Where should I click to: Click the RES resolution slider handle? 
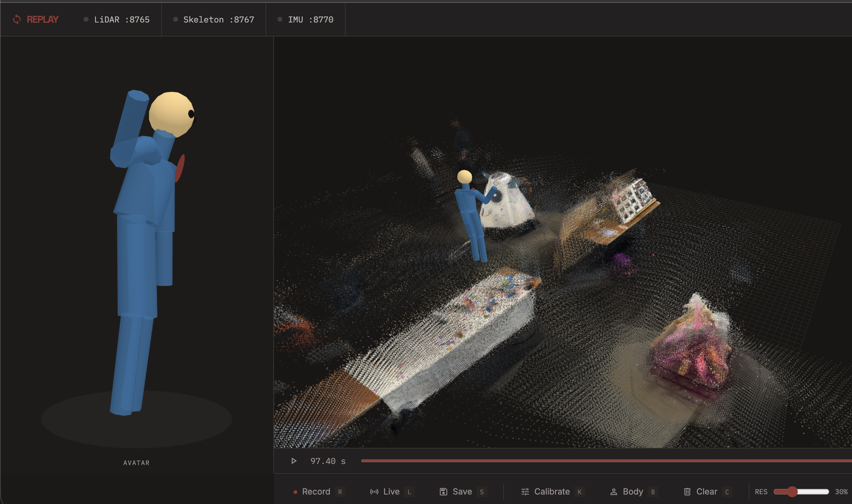(x=792, y=492)
